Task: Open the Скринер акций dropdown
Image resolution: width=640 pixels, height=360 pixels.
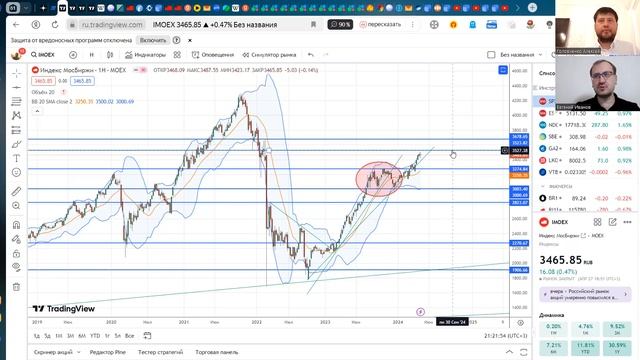Action: (57, 352)
